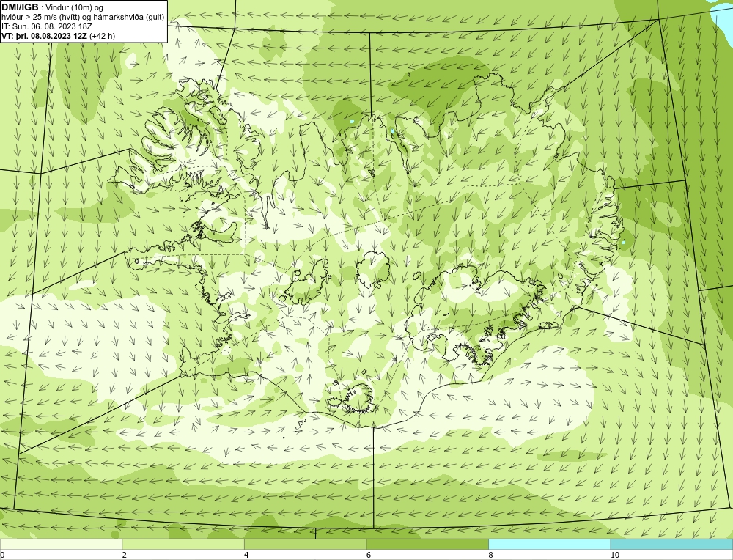Click the 'VT: þri. 08.08.2023 12Z' line

pos(44,35)
